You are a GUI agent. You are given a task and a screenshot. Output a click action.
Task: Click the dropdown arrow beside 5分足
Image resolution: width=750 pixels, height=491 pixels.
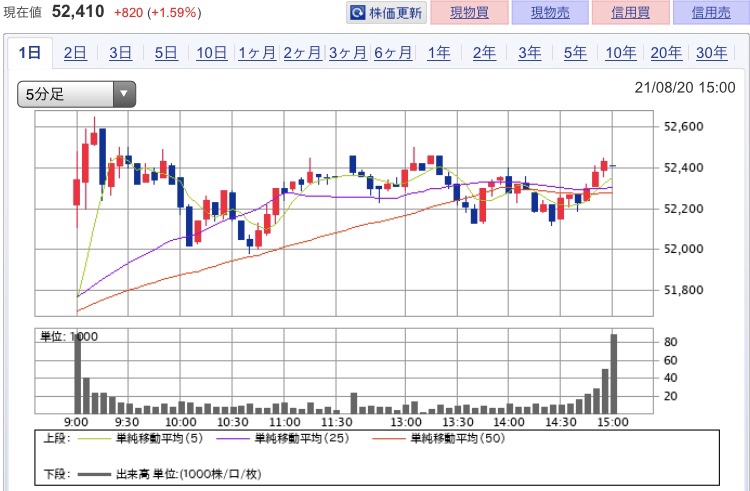[124, 94]
